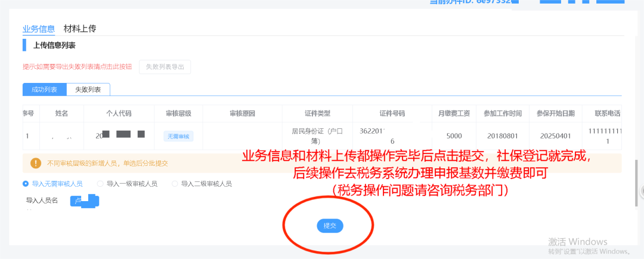Select 导入无需审核人员 radio option
Image resolution: width=644 pixels, height=259 pixels.
tap(52, 184)
